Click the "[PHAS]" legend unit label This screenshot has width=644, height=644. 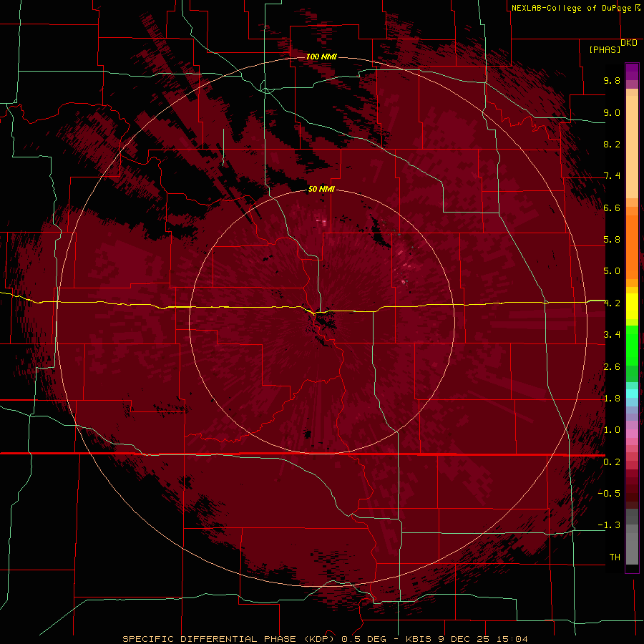(x=605, y=49)
